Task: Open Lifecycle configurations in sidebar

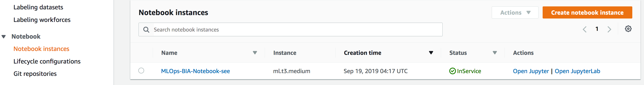Action: pyautogui.click(x=47, y=61)
